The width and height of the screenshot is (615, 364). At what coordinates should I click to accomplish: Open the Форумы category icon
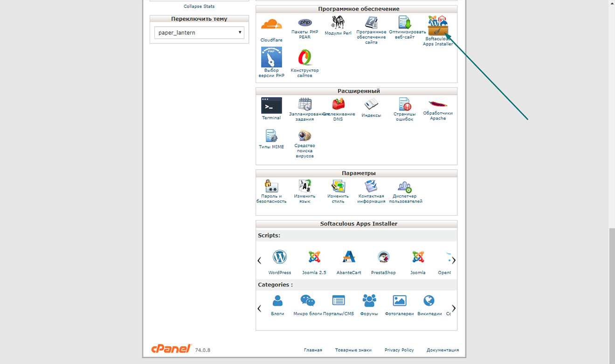pyautogui.click(x=369, y=301)
